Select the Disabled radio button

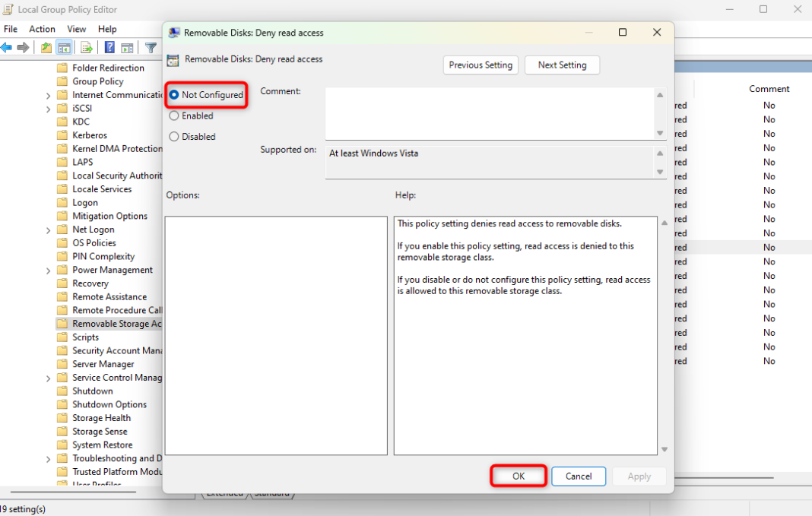[x=175, y=136]
